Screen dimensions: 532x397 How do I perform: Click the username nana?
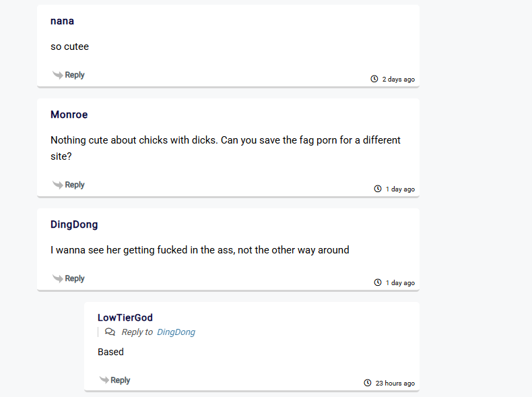(x=62, y=21)
